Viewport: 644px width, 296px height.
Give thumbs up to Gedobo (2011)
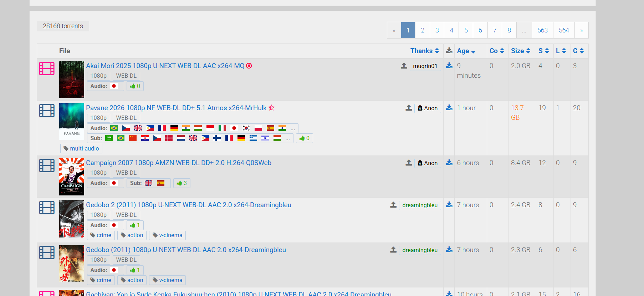tap(135, 270)
